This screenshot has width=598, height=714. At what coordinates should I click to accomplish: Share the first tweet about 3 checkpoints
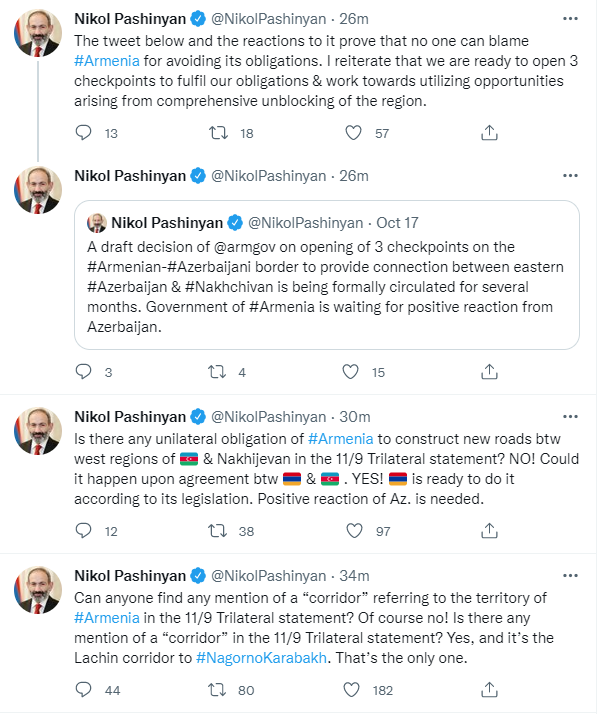[489, 133]
